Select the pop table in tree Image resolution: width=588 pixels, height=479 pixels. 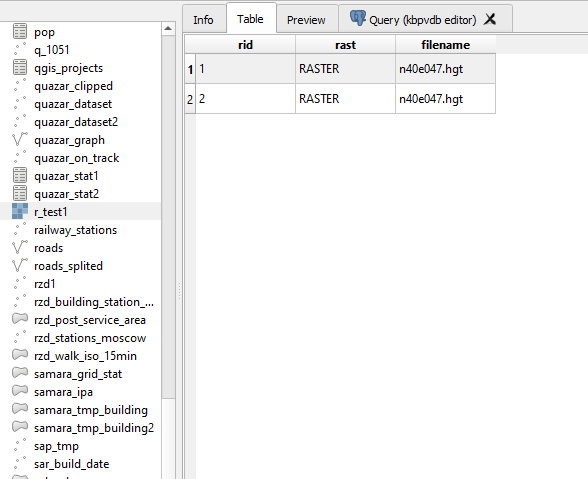tap(44, 32)
